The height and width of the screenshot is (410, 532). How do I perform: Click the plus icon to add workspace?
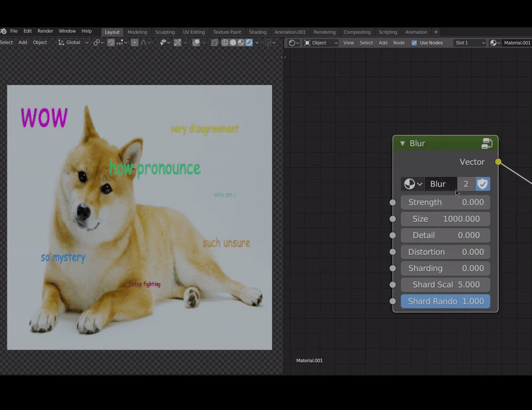tap(436, 32)
